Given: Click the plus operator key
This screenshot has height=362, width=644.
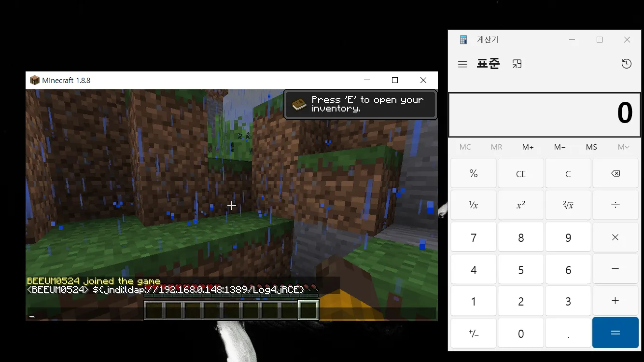Looking at the screenshot, I should pyautogui.click(x=616, y=301).
